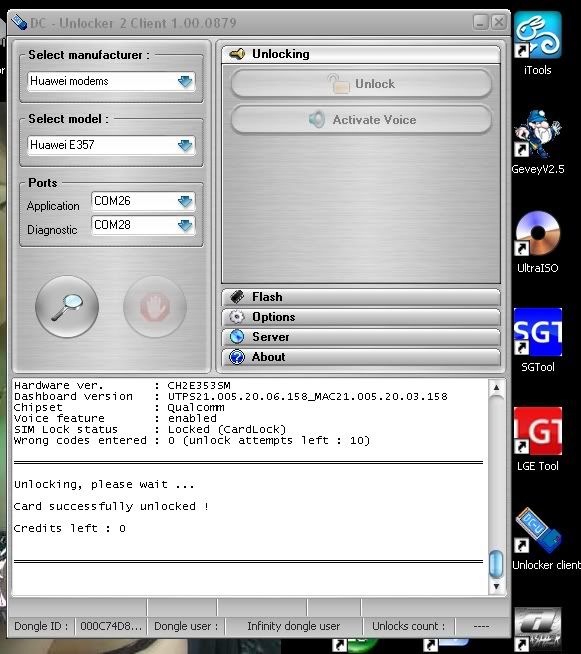Viewport: 581px width, 654px height.
Task: Expand the Flash section
Action: coord(361,297)
